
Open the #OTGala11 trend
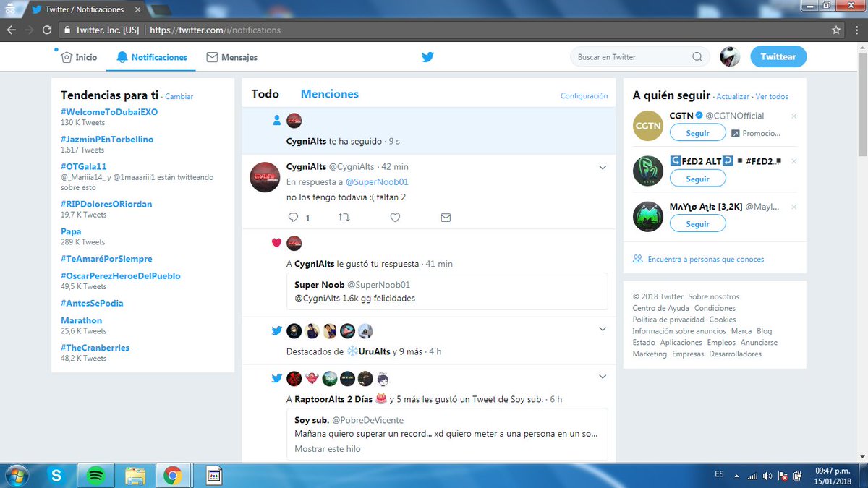click(x=84, y=166)
